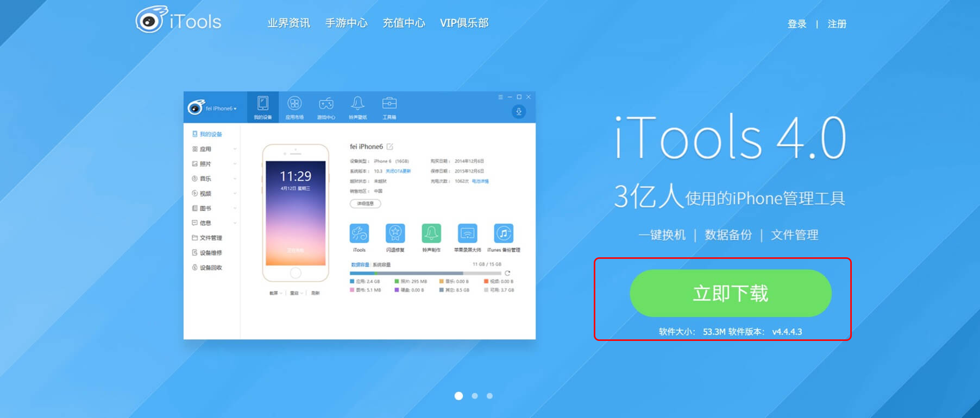Image resolution: width=980 pixels, height=418 pixels.
Task: Click the '可用: 3.7 GB' storage entry
Action: pos(499,290)
